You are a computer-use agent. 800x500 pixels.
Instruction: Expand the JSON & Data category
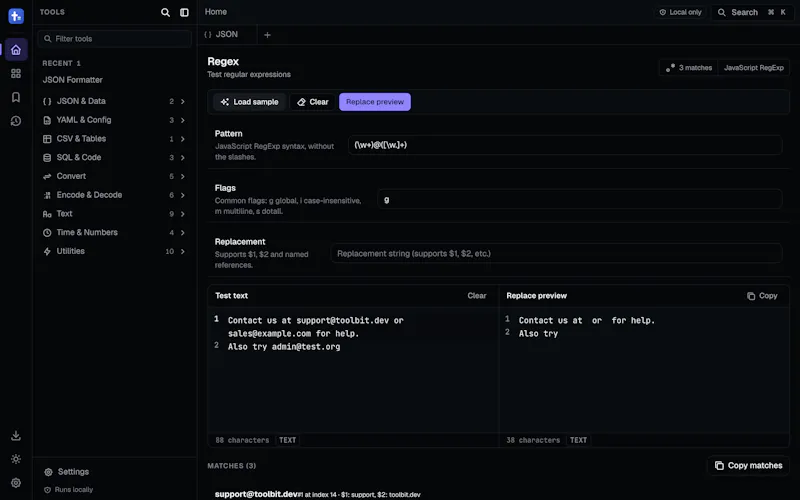click(114, 101)
